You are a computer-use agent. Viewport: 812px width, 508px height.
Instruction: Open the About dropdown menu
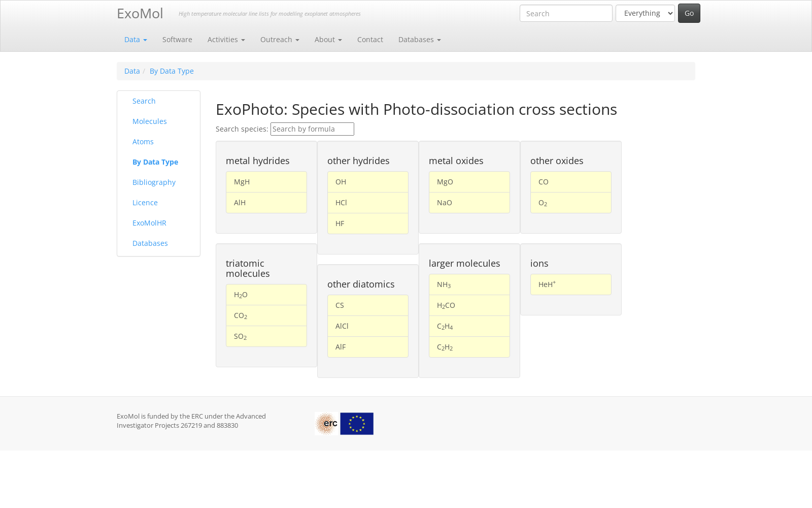tap(328, 40)
